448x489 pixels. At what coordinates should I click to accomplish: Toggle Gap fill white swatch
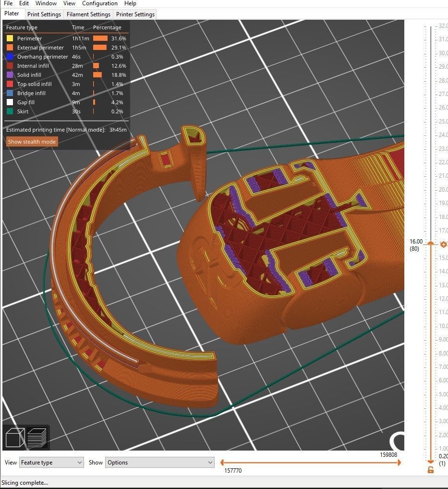10,102
